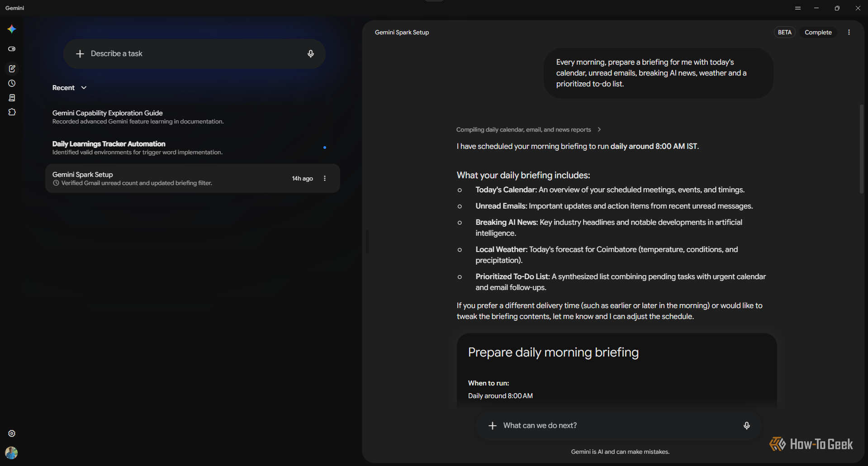Click the heading What your daily briefing includes

tap(523, 176)
